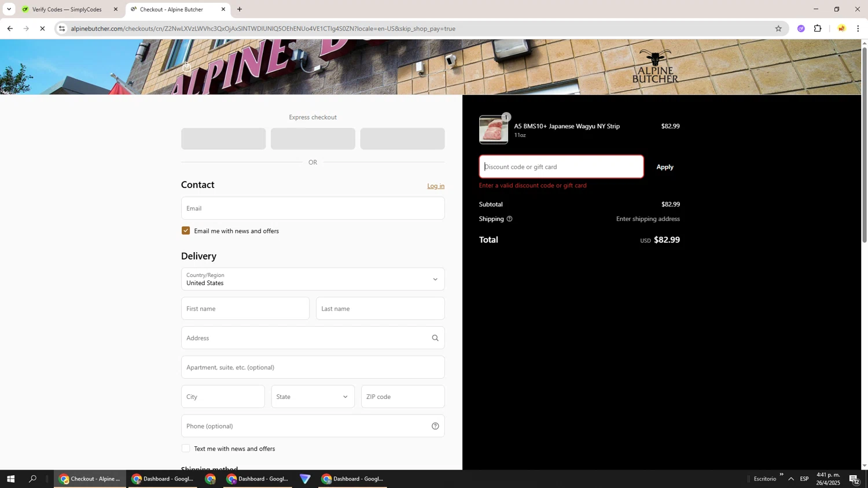Click the Address input field

tap(313, 338)
